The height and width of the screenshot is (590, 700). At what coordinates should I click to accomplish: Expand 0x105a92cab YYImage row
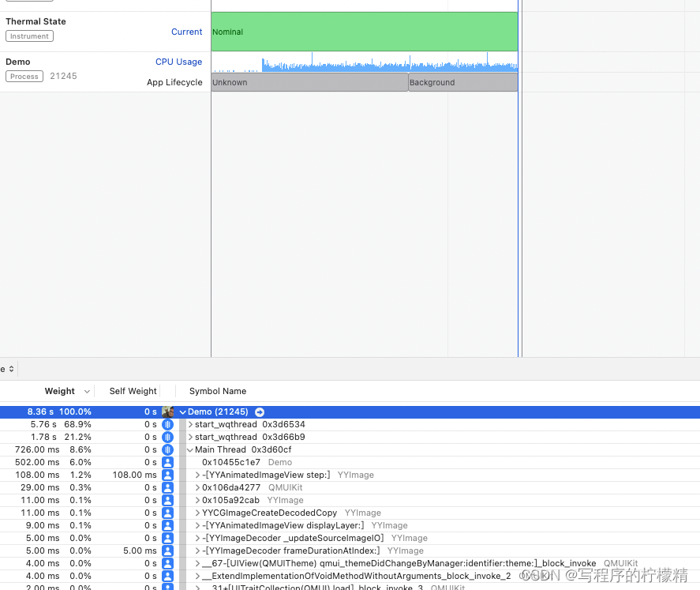point(197,500)
